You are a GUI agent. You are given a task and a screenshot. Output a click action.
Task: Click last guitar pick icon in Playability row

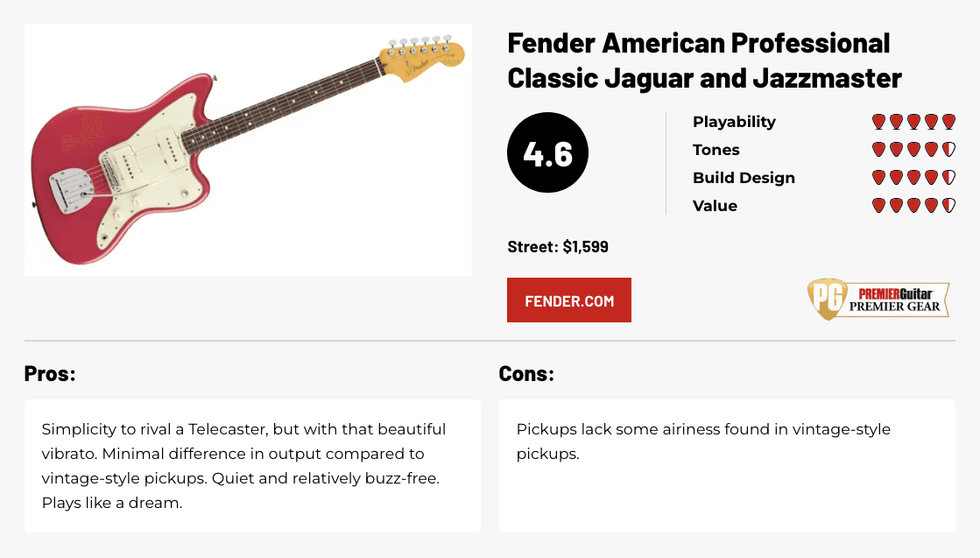[x=948, y=122]
